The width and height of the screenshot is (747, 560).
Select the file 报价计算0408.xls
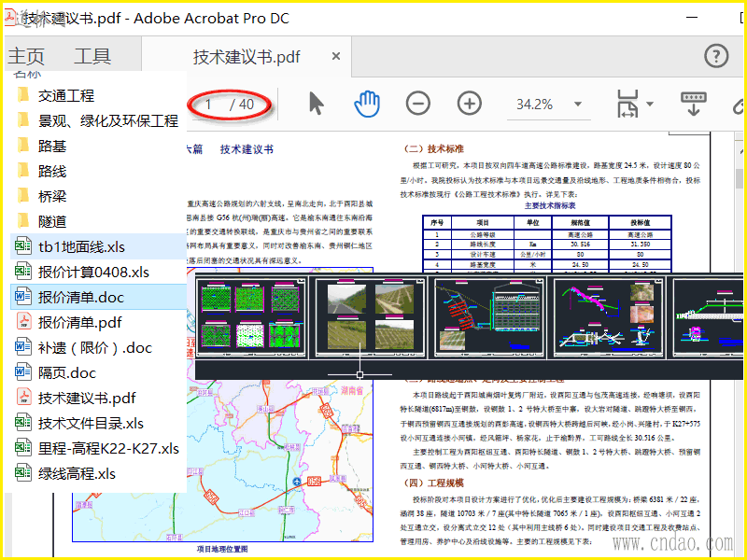(x=93, y=272)
